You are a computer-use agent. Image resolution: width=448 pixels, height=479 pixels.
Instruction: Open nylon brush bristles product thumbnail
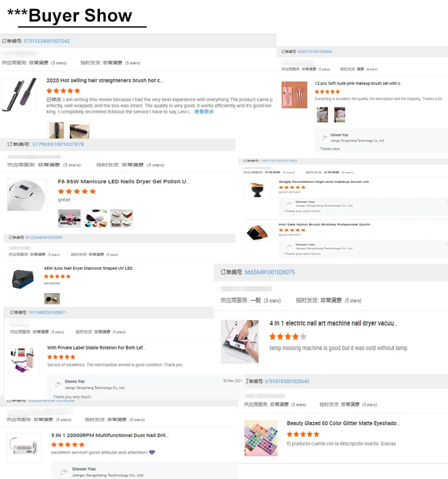257,233
